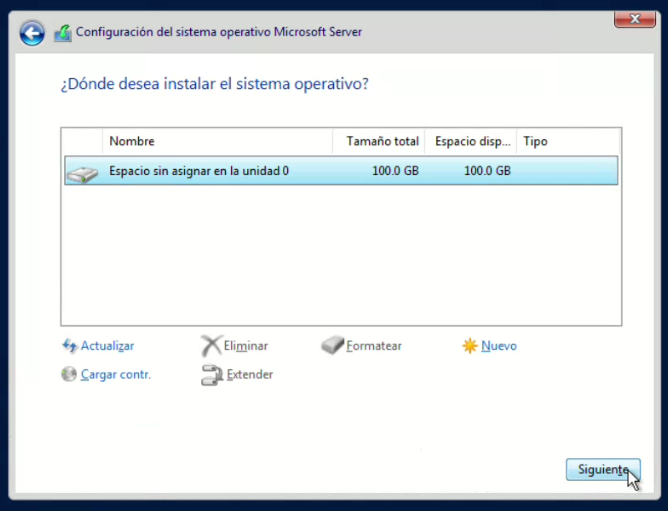Click the Formatear drive icon
The image size is (668, 511).
coord(332,346)
